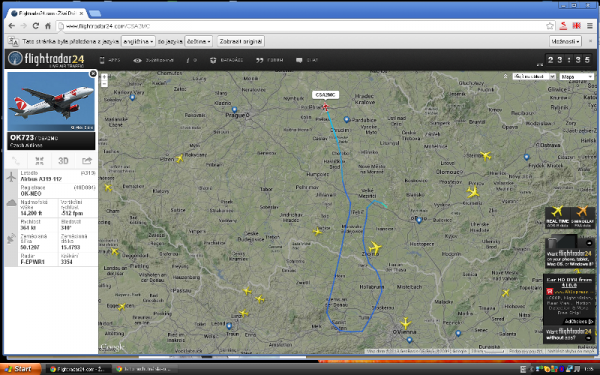600x375 pixels.
Task: Click the AdChoices link
Action: click(x=578, y=321)
